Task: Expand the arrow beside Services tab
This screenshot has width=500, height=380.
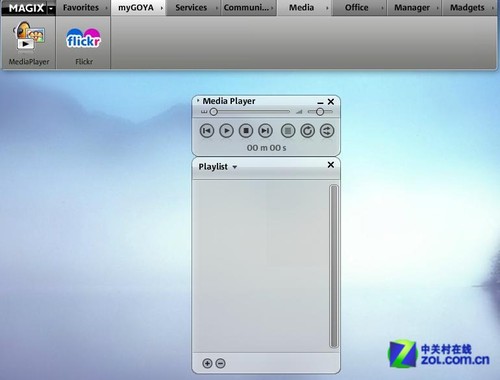Action: (217, 8)
